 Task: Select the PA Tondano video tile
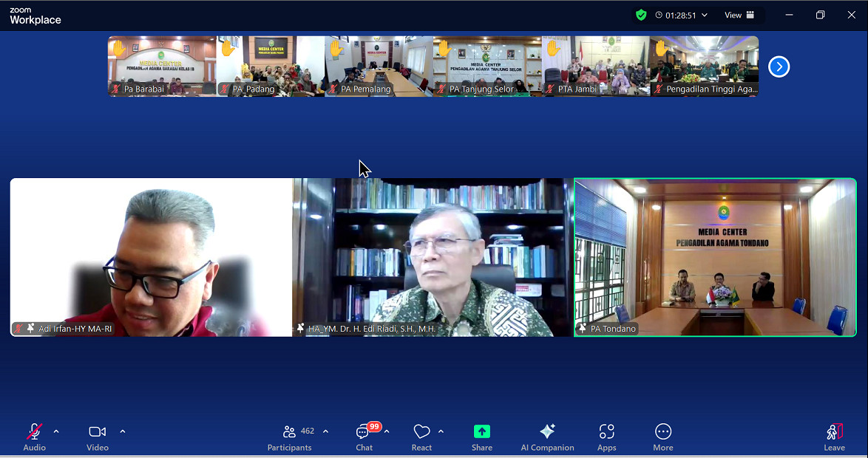[x=715, y=257]
